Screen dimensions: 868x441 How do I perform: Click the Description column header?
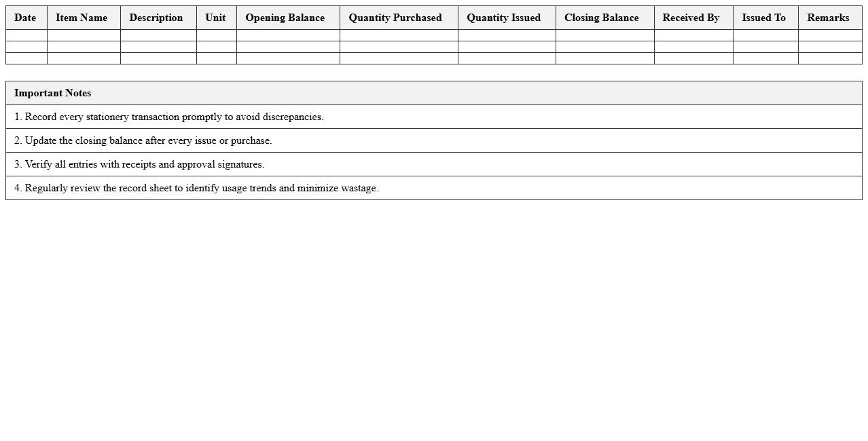click(x=156, y=18)
